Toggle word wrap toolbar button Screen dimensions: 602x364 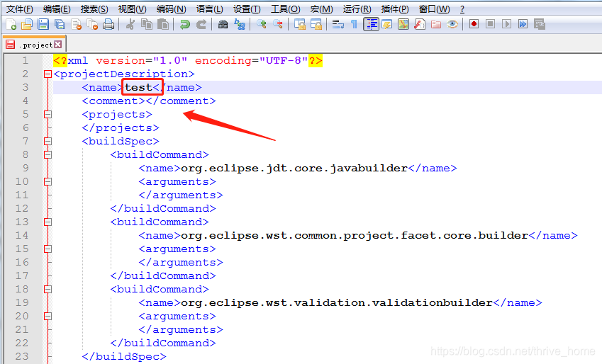pyautogui.click(x=338, y=25)
